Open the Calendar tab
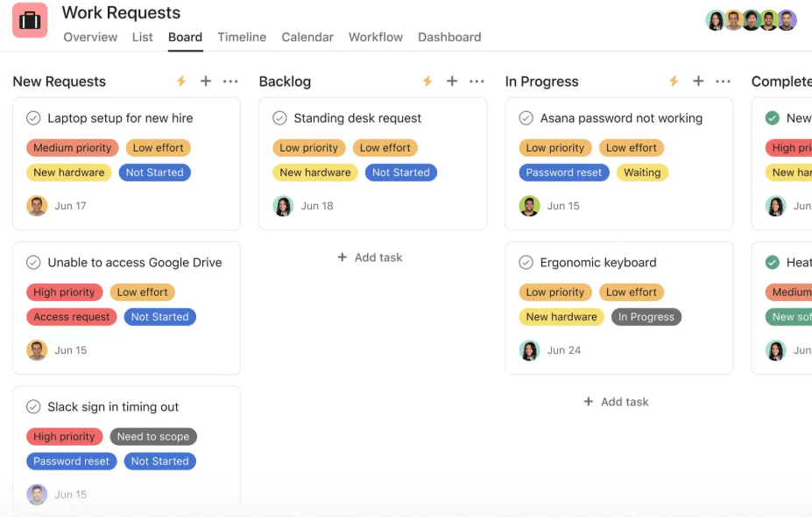This screenshot has width=812, height=521. coord(307,38)
